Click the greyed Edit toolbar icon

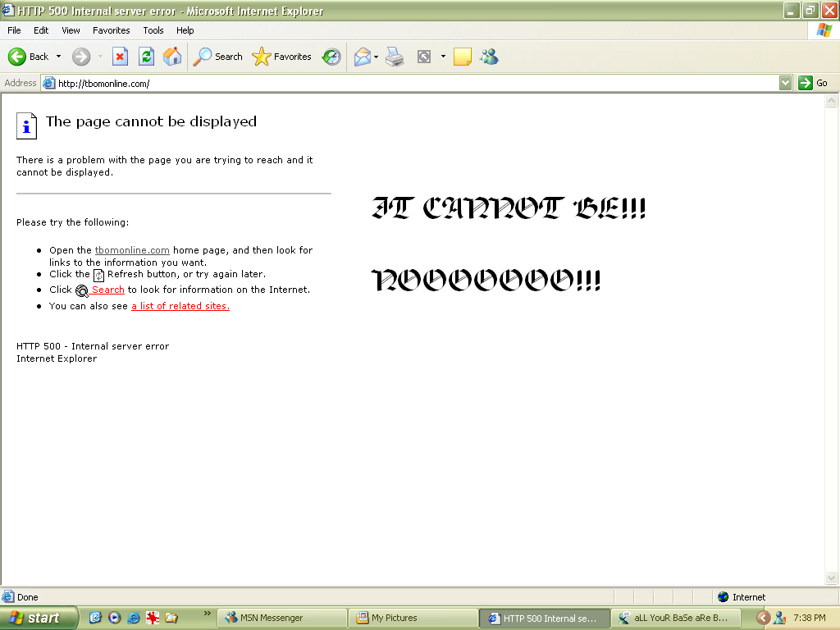[424, 57]
